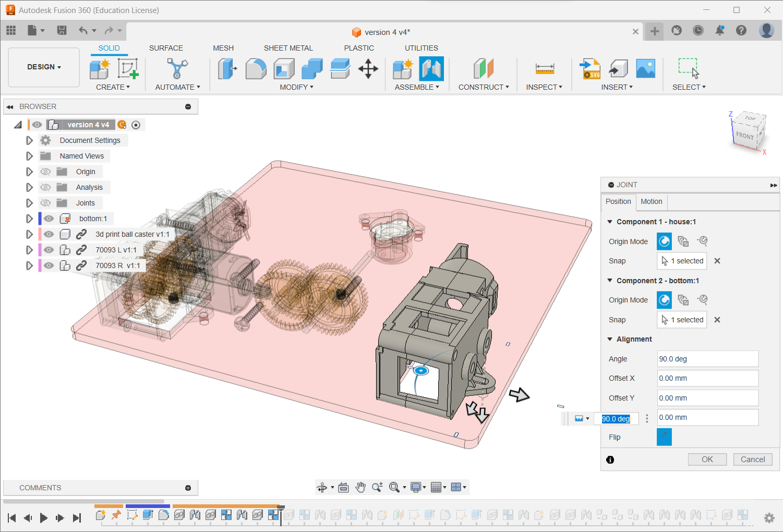Click the Save icon in top toolbar
This screenshot has height=532, width=783.
62,30
